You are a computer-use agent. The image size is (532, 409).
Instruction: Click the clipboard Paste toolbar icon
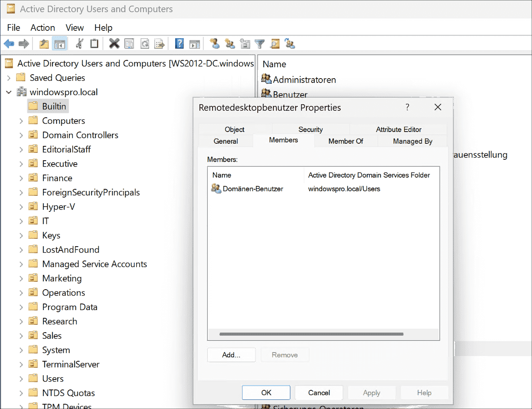click(94, 43)
